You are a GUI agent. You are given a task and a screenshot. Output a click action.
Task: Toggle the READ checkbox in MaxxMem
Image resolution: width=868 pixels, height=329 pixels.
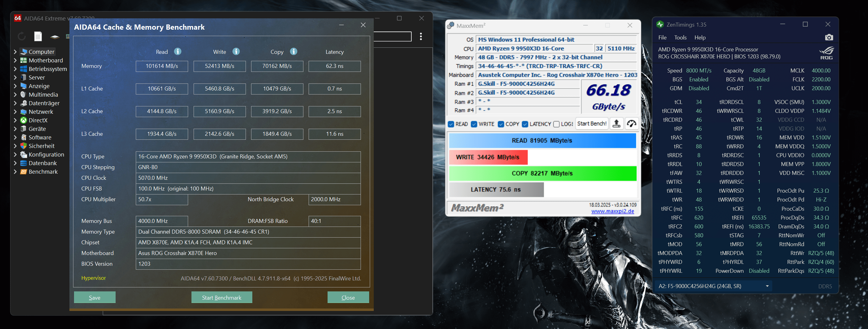[451, 124]
